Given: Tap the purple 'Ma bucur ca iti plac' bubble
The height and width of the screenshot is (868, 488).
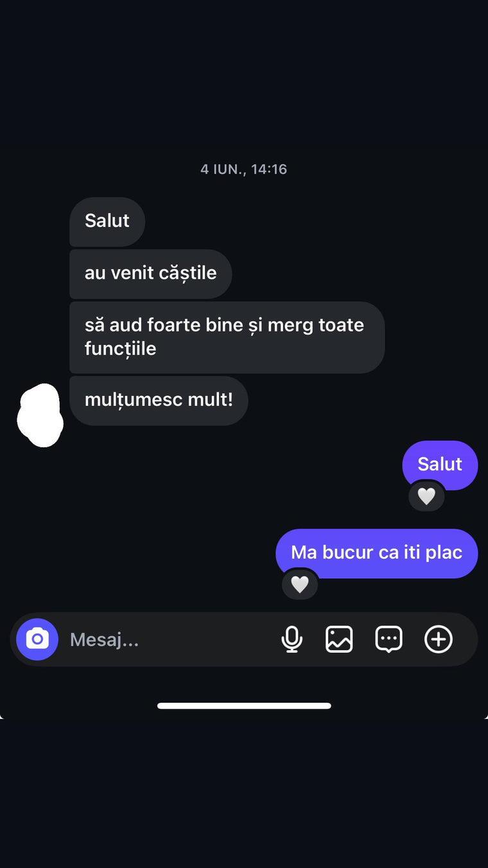Looking at the screenshot, I should tap(376, 553).
